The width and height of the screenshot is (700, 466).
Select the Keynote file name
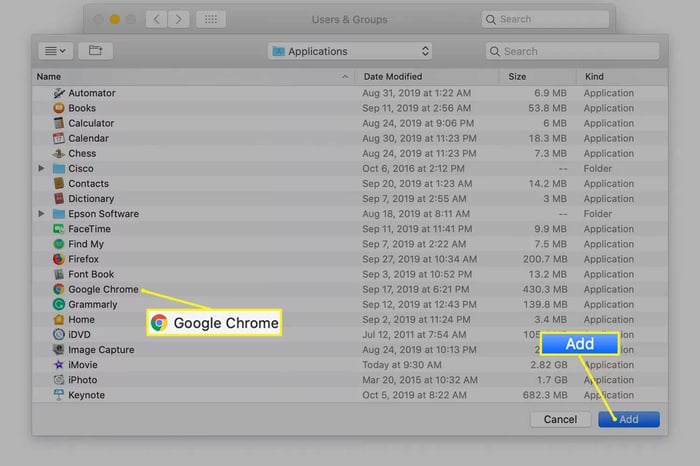87,395
